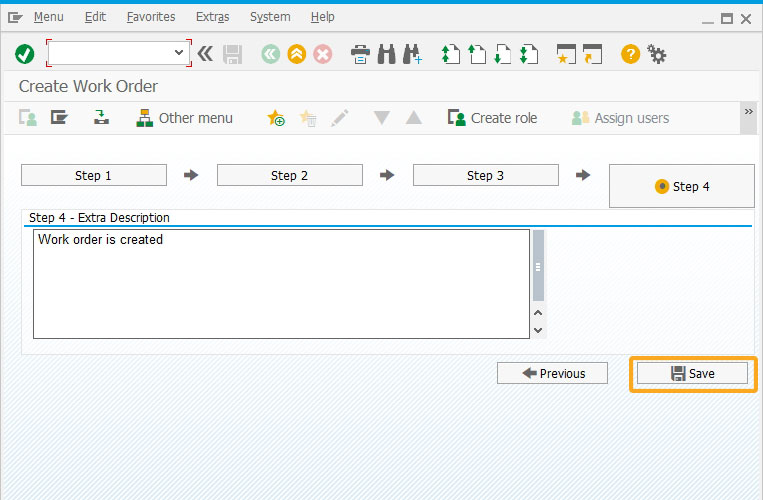Screen dimensions: 763x500
Task: Click the Previous button
Action: [552, 373]
